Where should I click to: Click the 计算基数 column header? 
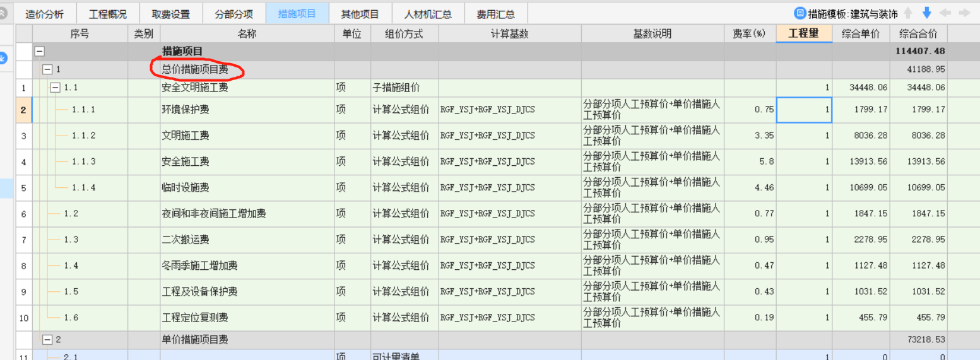point(510,34)
